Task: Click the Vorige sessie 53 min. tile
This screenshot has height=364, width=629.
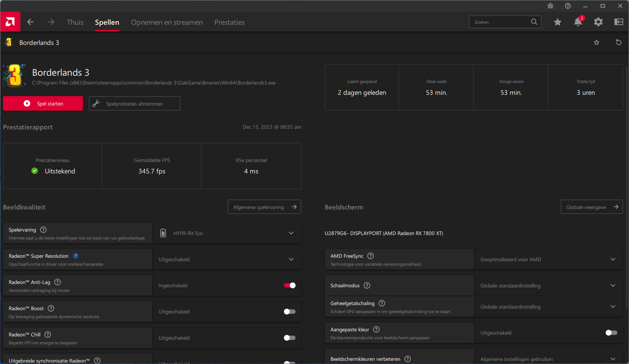Action: [x=511, y=87]
